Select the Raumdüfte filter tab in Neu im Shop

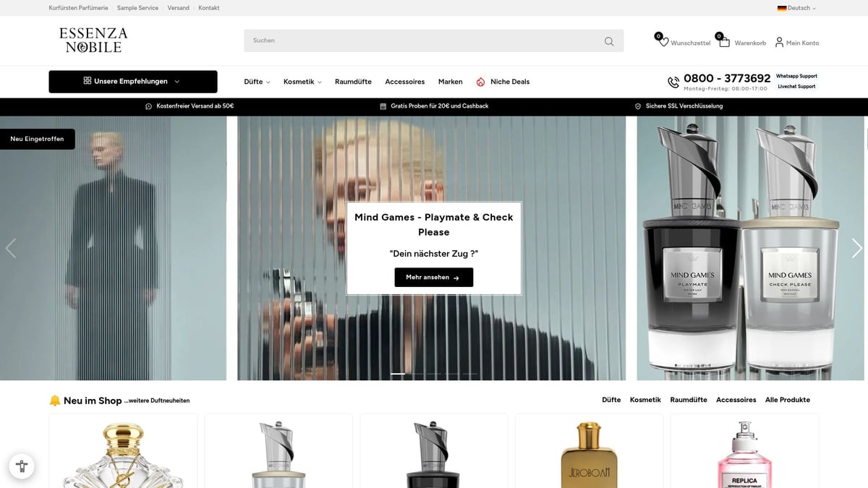tap(689, 400)
